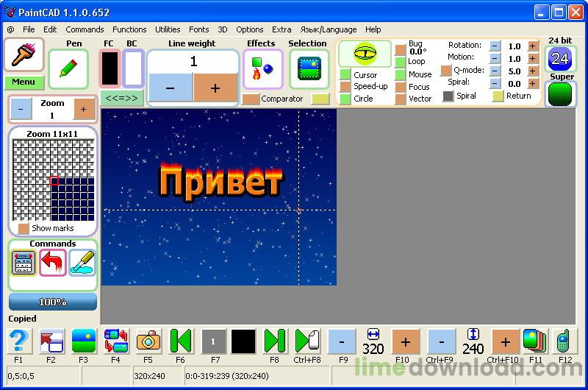
Task: Open the Edit menu
Action: tap(50, 29)
